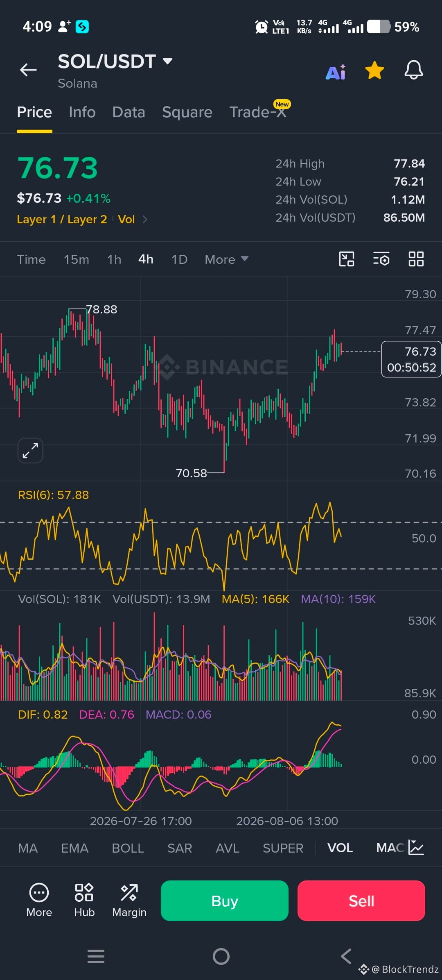The height and width of the screenshot is (980, 442).
Task: Tap the 24h High value 77.84
Action: [x=409, y=163]
